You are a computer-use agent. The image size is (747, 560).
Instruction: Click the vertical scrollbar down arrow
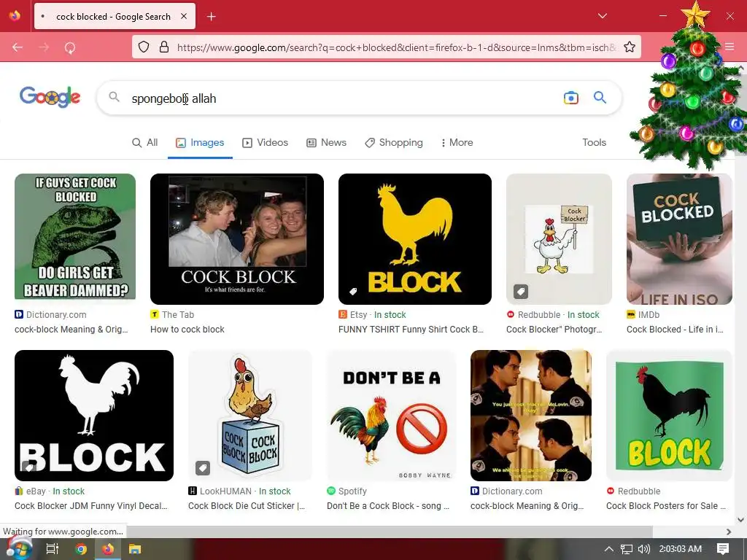pos(740,520)
